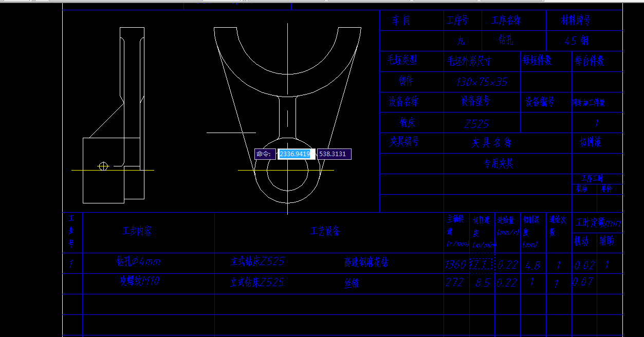644x337 pixels.
Task: Click the 4.8 cutting depth value
Action: pos(532,266)
